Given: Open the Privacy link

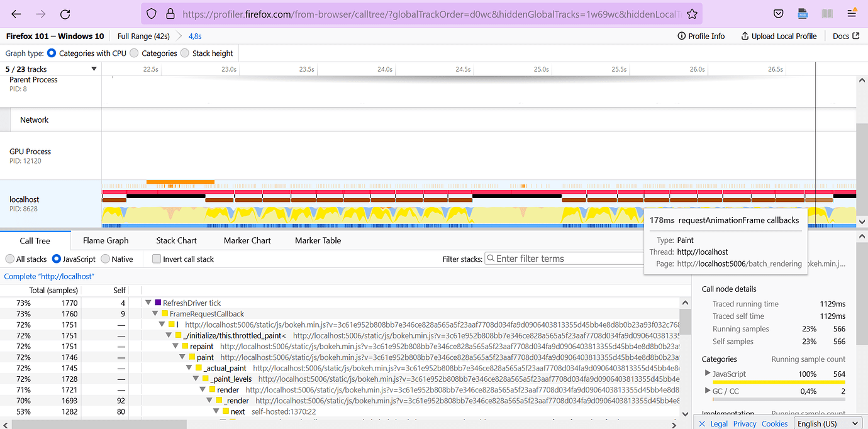Looking at the screenshot, I should coord(745,424).
